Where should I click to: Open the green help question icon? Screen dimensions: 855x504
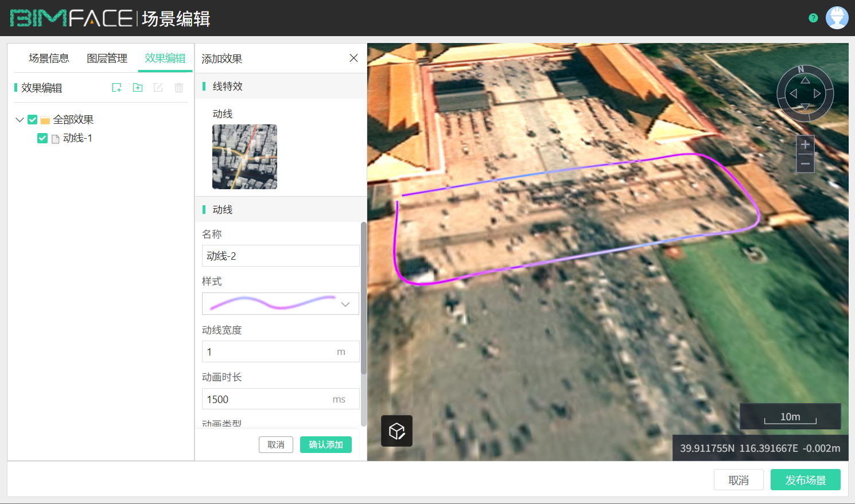(x=813, y=18)
